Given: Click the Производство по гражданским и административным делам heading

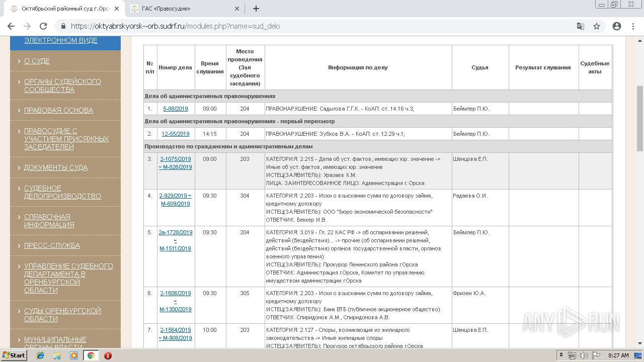Looking at the screenshot, I should click(229, 146).
